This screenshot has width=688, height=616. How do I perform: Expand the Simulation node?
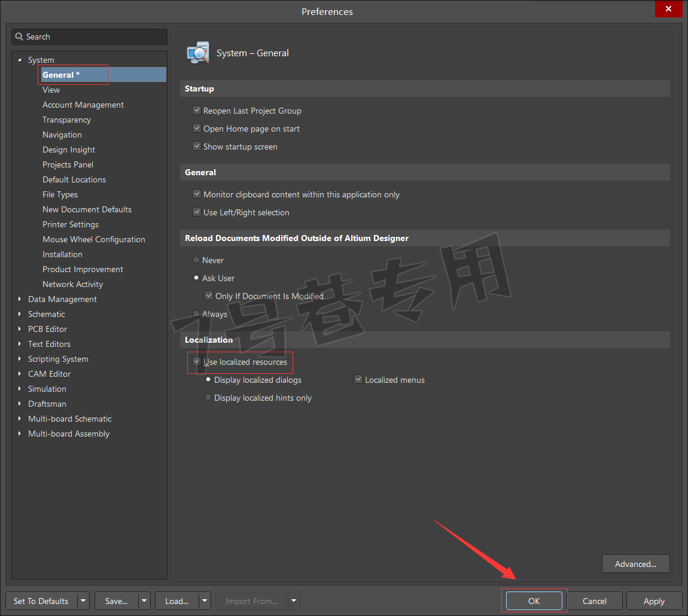(x=19, y=389)
